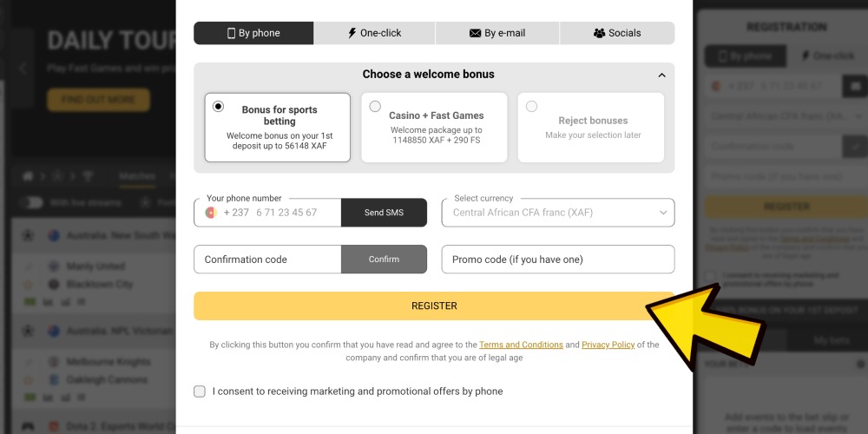Click the left carousel arrow on banner
The height and width of the screenshot is (434, 868).
coord(23,68)
